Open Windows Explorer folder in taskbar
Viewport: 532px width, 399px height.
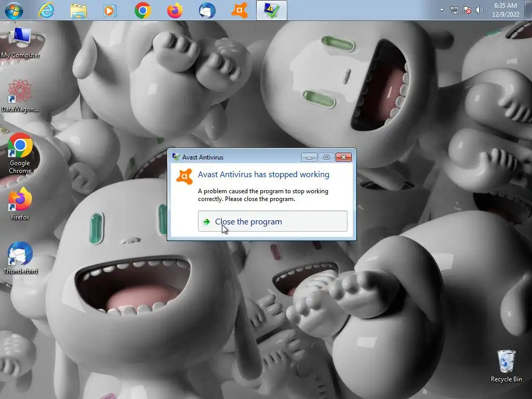[x=78, y=11]
